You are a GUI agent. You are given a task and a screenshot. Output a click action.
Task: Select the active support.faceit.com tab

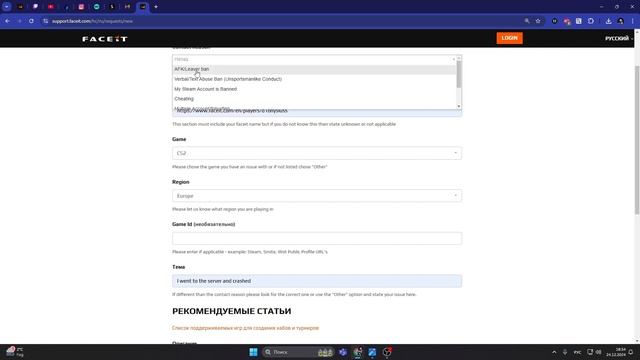click(x=142, y=7)
